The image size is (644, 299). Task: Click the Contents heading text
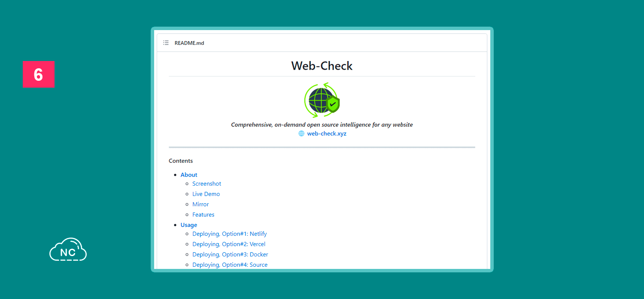click(x=181, y=161)
